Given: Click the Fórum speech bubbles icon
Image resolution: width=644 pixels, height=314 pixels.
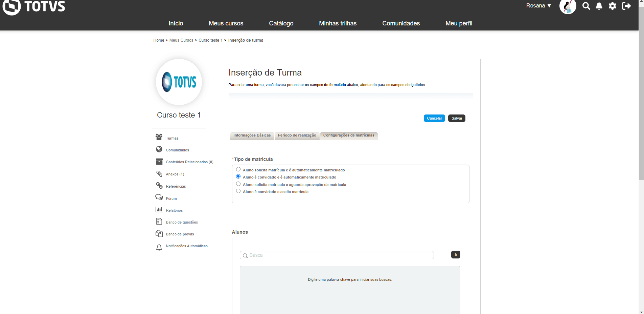Looking at the screenshot, I should click(x=159, y=197).
